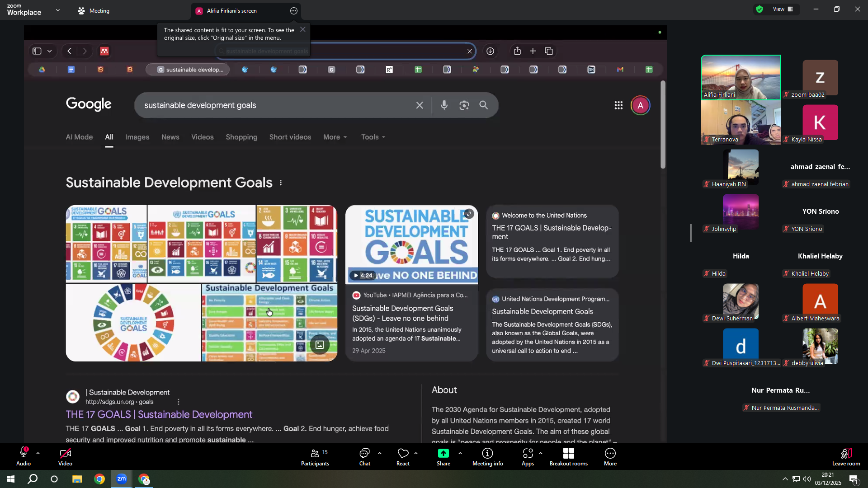Open the More options in Zoom toolbar
The image size is (868, 488).
coord(610,456)
